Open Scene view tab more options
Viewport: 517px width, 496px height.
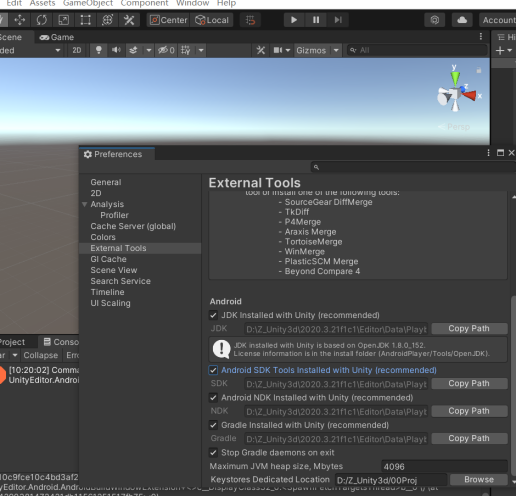point(481,36)
